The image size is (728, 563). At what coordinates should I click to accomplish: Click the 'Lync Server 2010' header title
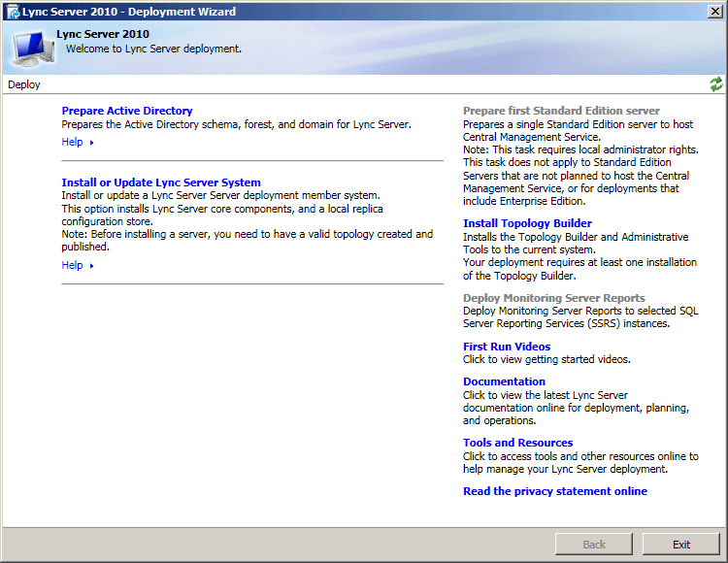click(x=103, y=34)
